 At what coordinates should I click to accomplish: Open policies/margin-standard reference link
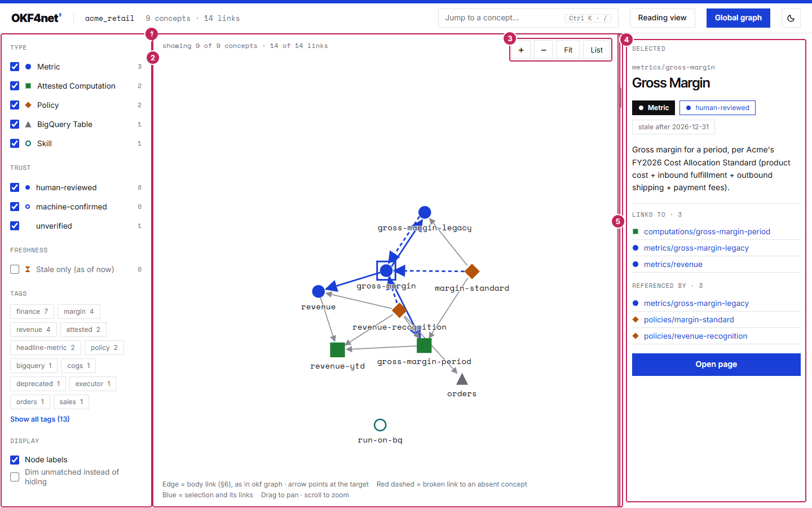(x=689, y=319)
